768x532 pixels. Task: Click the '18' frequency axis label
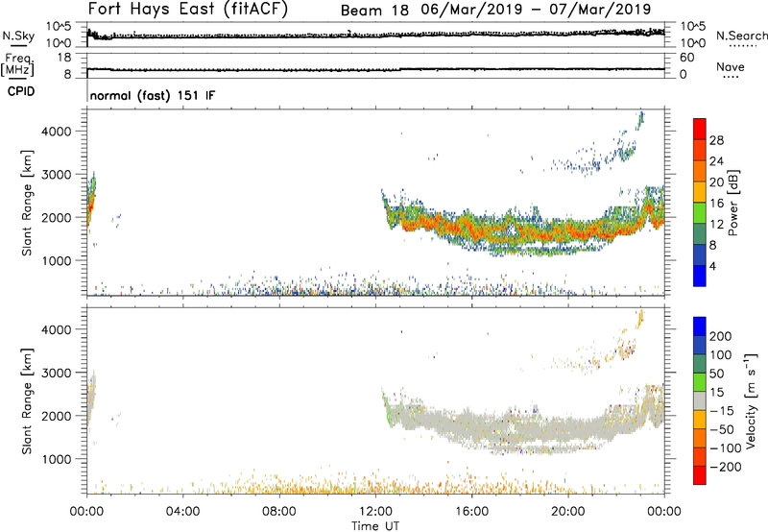[64, 58]
